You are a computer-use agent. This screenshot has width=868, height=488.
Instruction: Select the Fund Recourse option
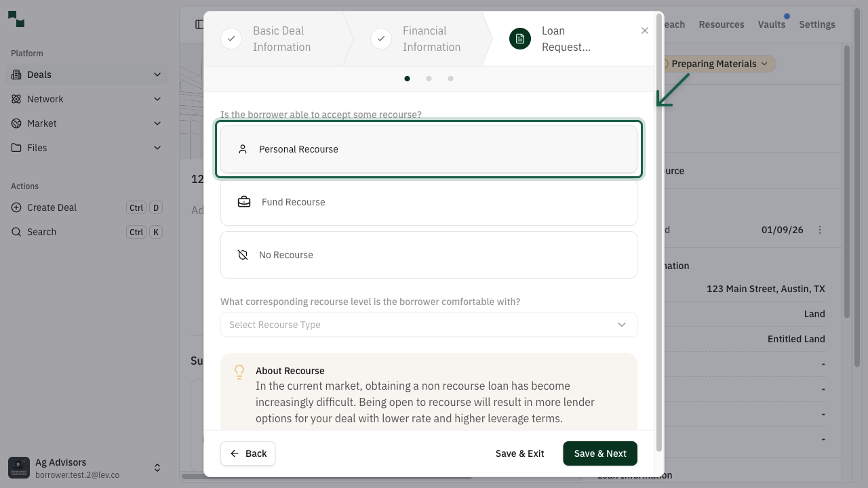point(429,201)
